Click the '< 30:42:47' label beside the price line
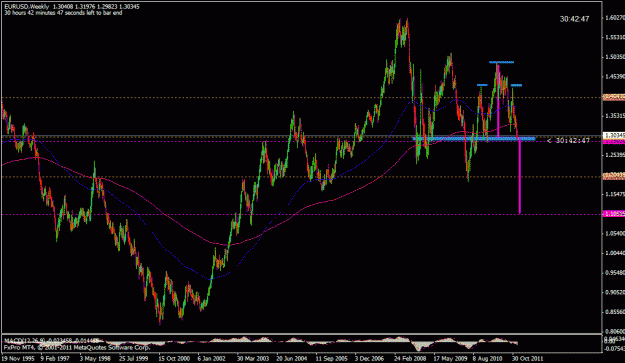This screenshot has width=625, height=363. (x=568, y=140)
